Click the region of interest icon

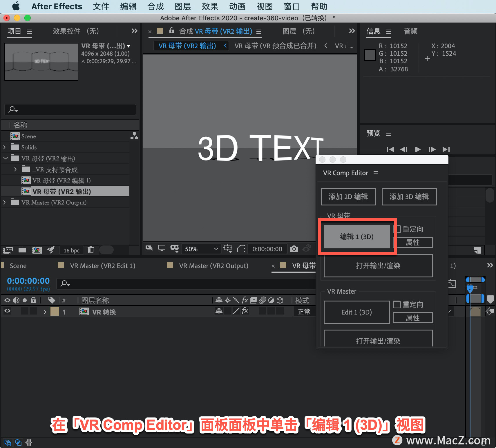(241, 249)
